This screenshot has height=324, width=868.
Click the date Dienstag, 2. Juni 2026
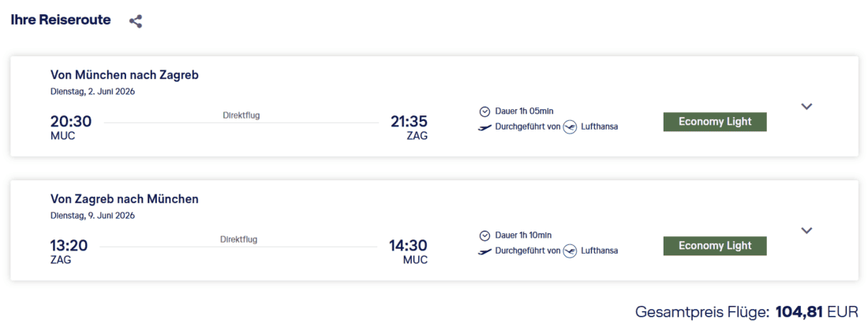tap(91, 92)
